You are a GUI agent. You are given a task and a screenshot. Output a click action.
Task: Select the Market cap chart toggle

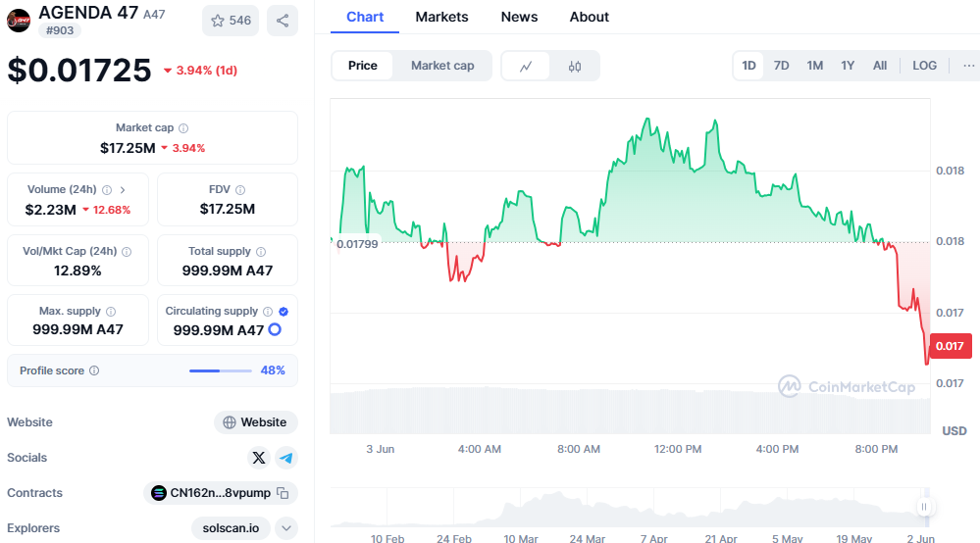click(x=442, y=66)
